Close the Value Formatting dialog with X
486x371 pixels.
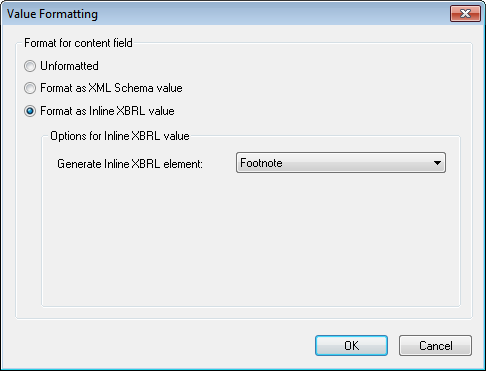click(x=465, y=14)
